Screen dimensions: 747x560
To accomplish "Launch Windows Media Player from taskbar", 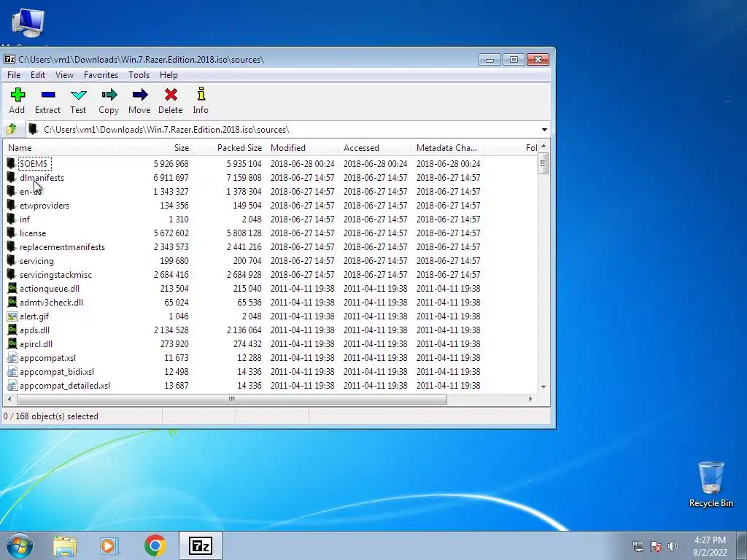I will 109,546.
